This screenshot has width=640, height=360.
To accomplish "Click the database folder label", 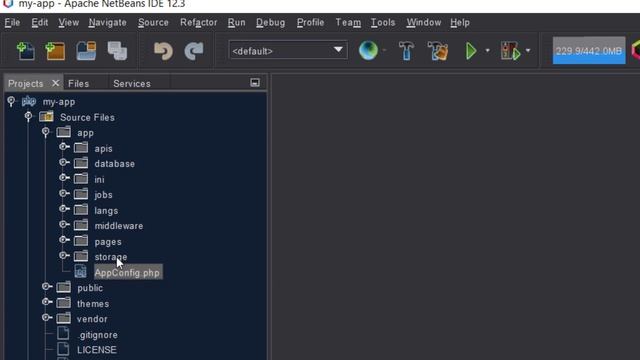I will pos(114,164).
